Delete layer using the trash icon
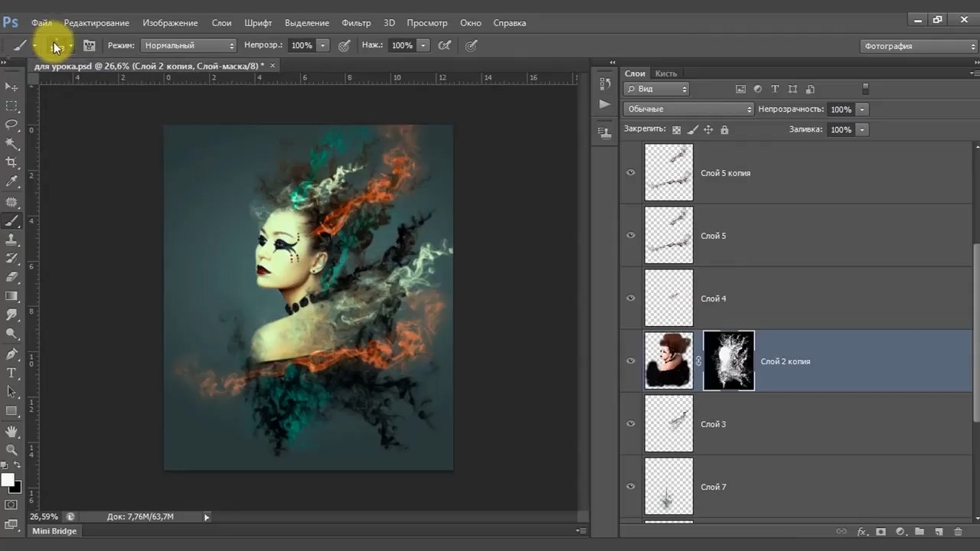 click(x=958, y=531)
